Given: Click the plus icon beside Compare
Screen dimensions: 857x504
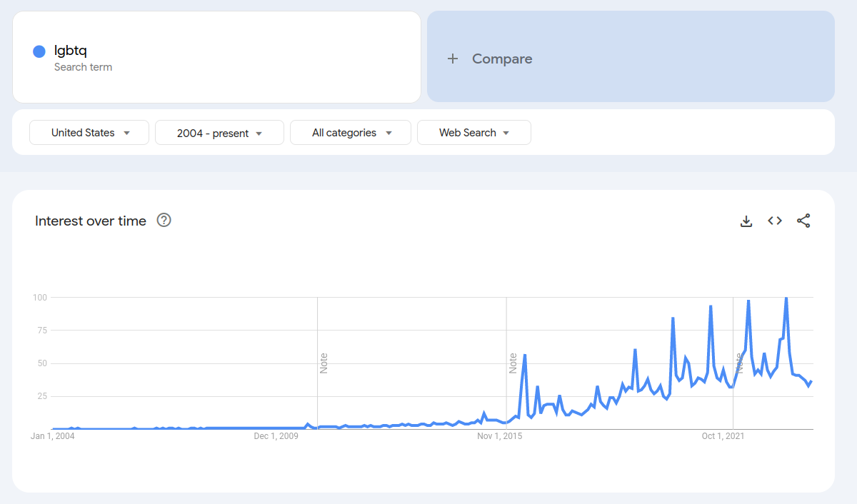Looking at the screenshot, I should (453, 59).
